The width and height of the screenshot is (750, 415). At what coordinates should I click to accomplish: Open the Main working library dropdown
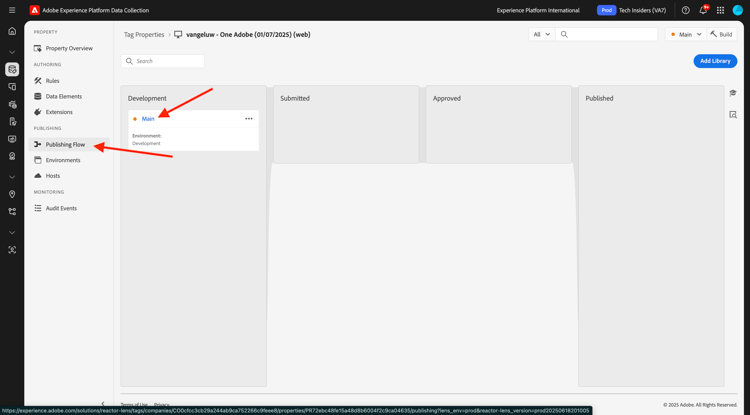click(x=685, y=34)
